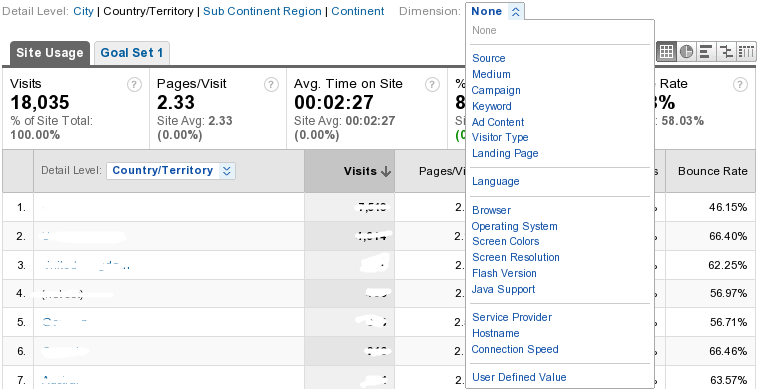Set detail level to Sub Continent Region
The image size is (760, 389).
point(262,11)
